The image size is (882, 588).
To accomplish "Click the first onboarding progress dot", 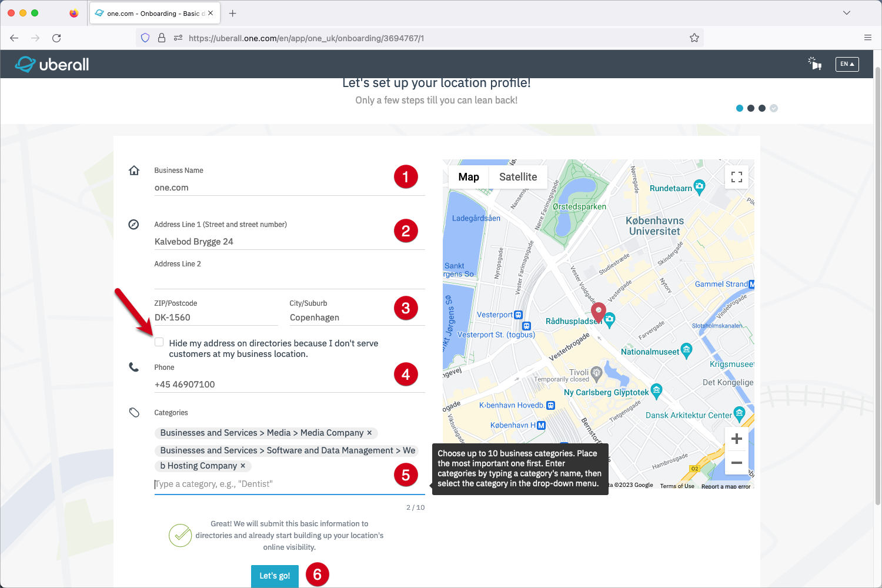I will (740, 108).
